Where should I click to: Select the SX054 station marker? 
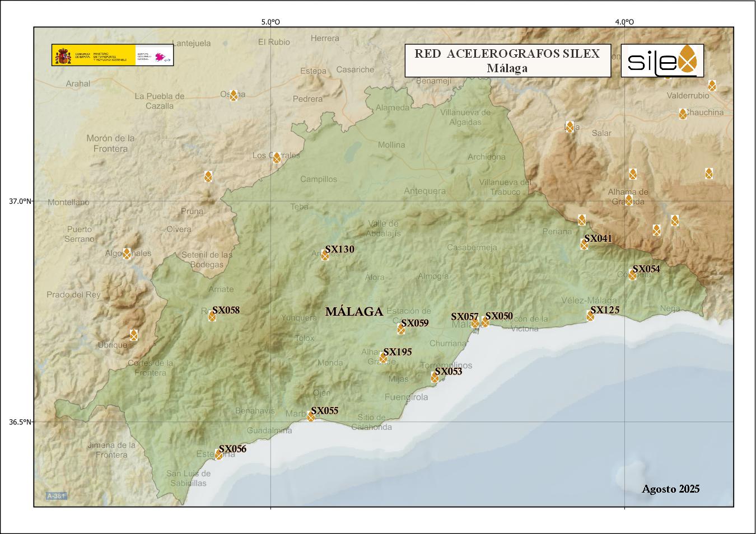point(632,275)
